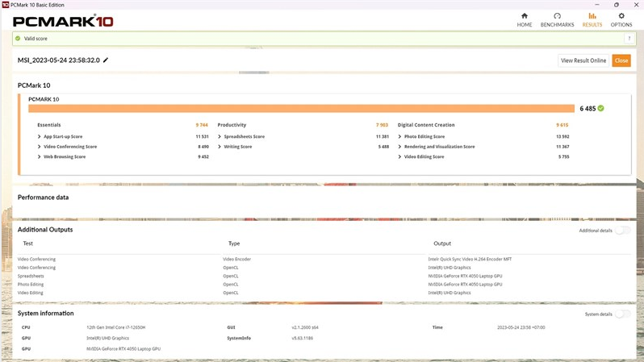Click the PCMark 10 logo
The image size is (644, 362).
tap(63, 21)
